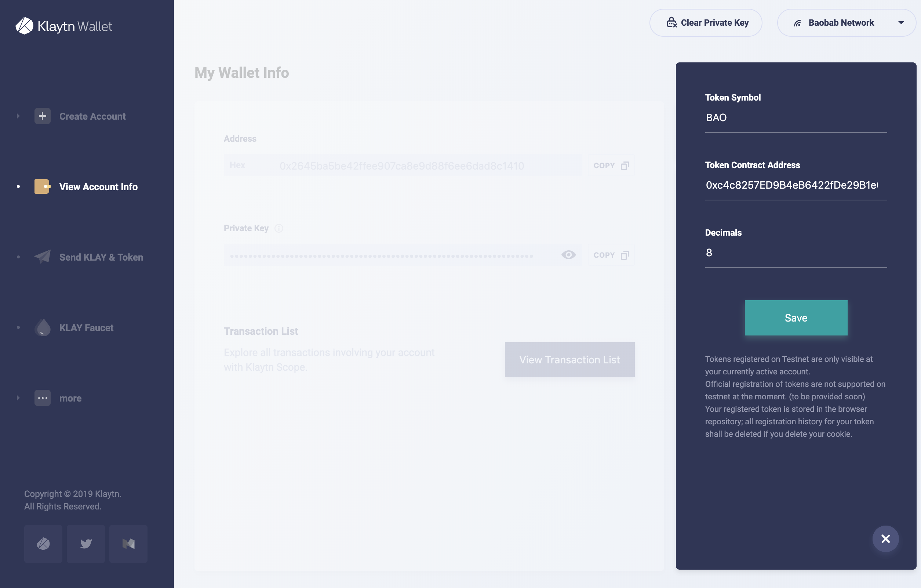The width and height of the screenshot is (921, 588).
Task: Click the more options ellipsis icon
Action: click(42, 398)
